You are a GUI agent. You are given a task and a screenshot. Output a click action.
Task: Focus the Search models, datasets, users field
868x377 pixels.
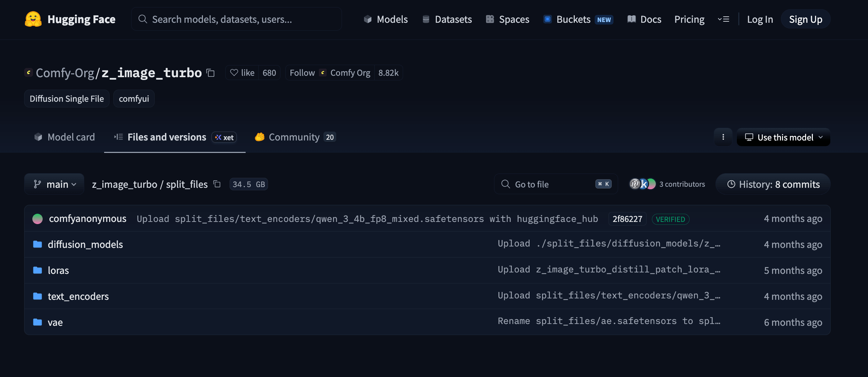click(x=236, y=19)
